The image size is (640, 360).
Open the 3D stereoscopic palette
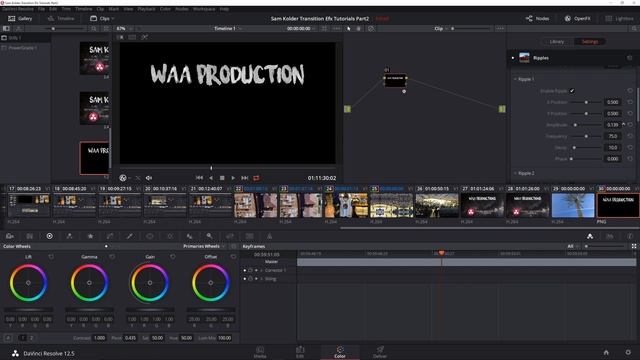click(x=249, y=236)
